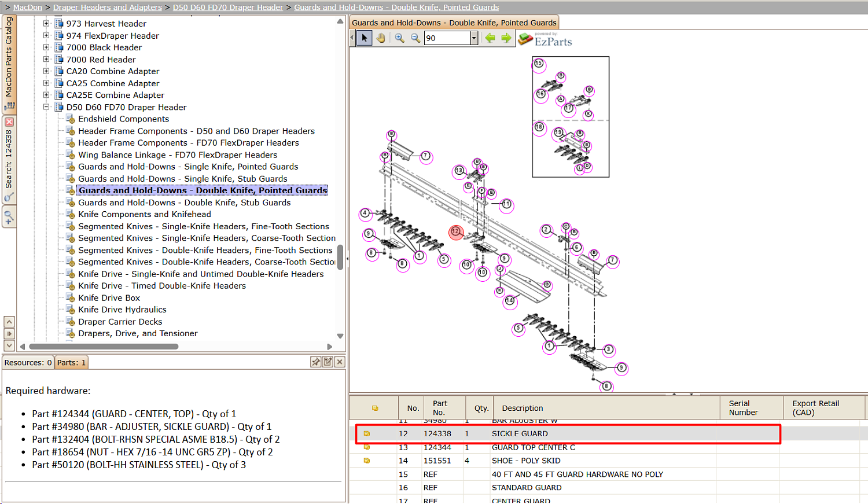Click the tree panel horizontal scrollbar
868x504 pixels.
pyautogui.click(x=104, y=347)
